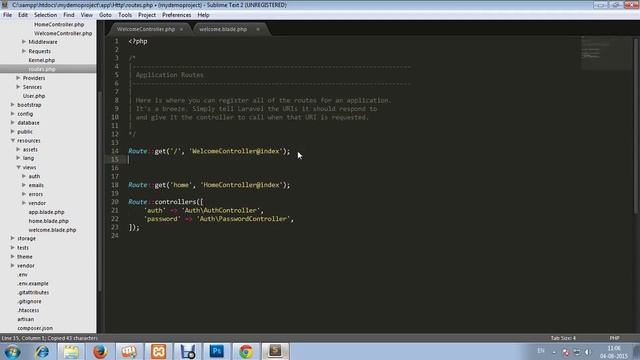Expand the storage folder
This screenshot has height=360, width=640.
[x=13, y=238]
